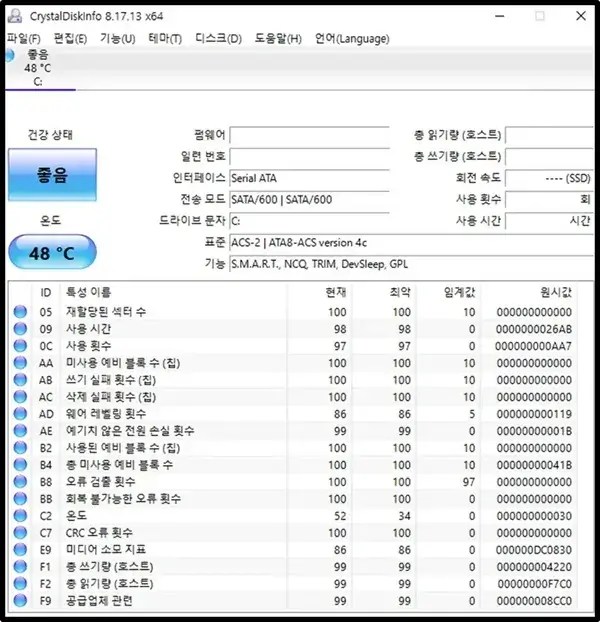This screenshot has height=622, width=600.
Task: Click the 회전 속도 field showing (SSD)
Action: pos(549,178)
